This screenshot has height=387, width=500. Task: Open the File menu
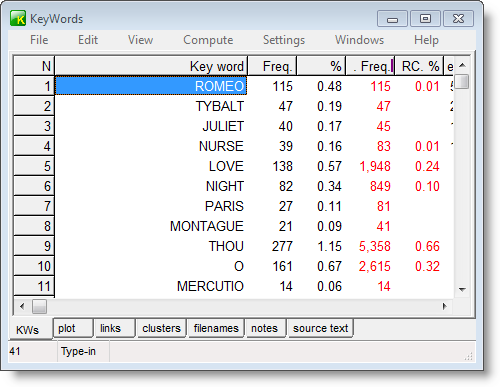[x=39, y=40]
